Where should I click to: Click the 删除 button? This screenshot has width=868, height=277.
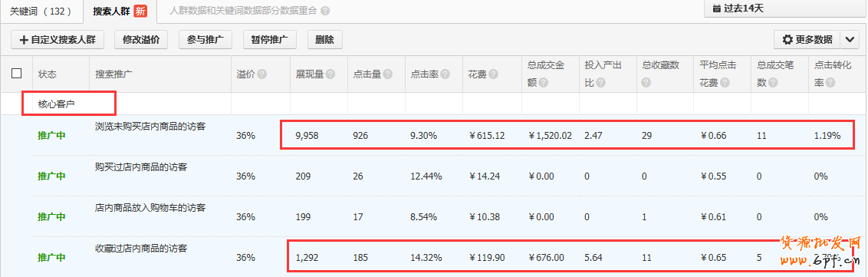pyautogui.click(x=325, y=39)
